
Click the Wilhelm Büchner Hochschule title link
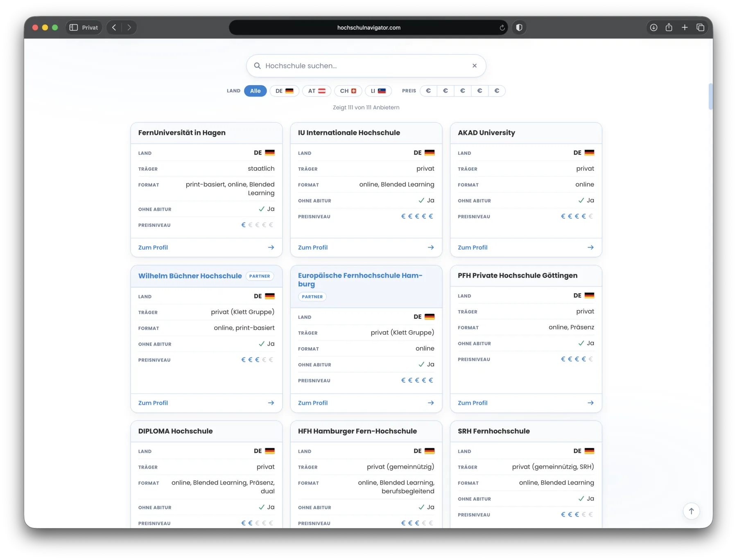coord(190,276)
